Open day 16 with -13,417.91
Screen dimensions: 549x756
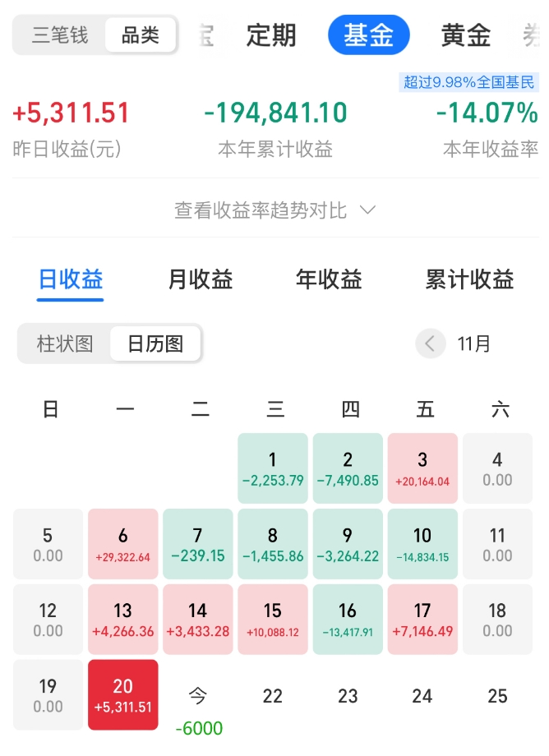click(x=348, y=619)
